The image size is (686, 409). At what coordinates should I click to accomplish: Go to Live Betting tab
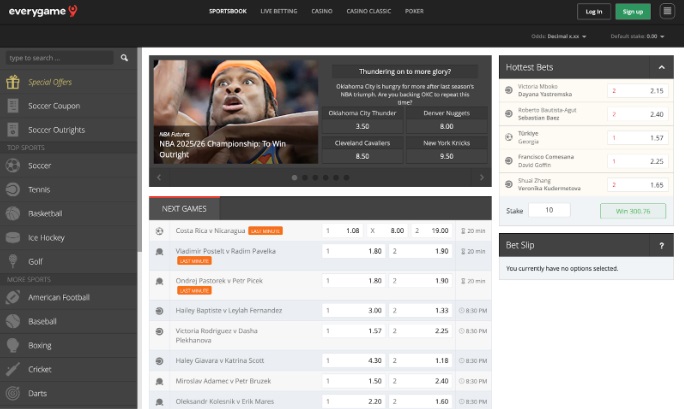[279, 11]
